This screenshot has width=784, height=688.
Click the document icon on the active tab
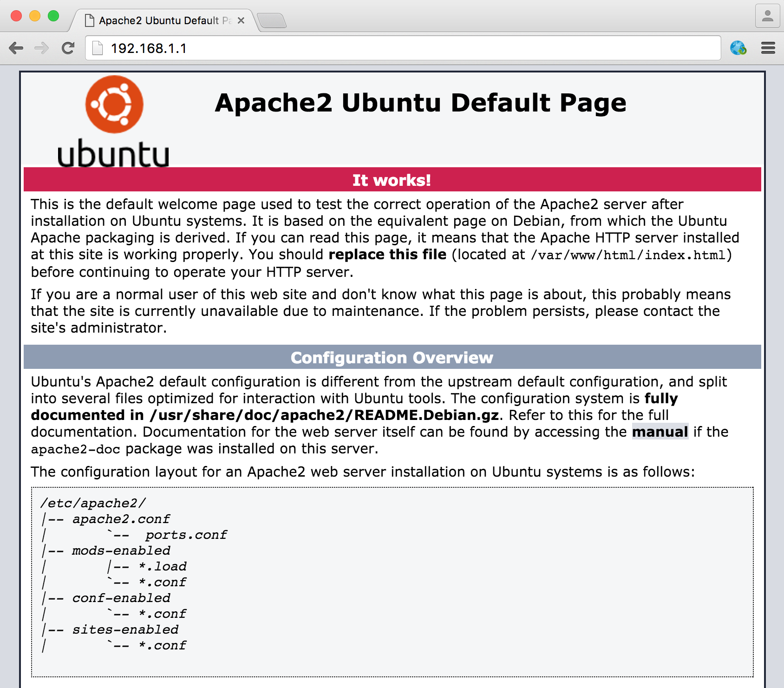(89, 20)
